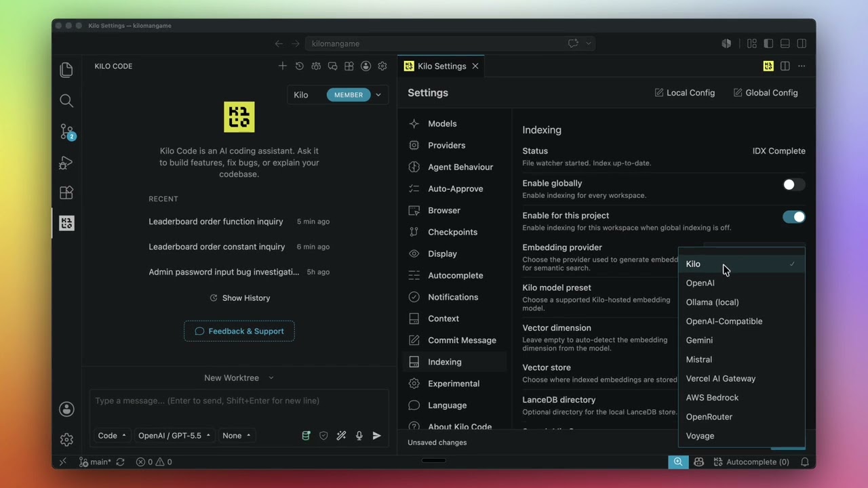Choose Vercel AI Gateway from the list
The image size is (868, 488).
click(741, 378)
